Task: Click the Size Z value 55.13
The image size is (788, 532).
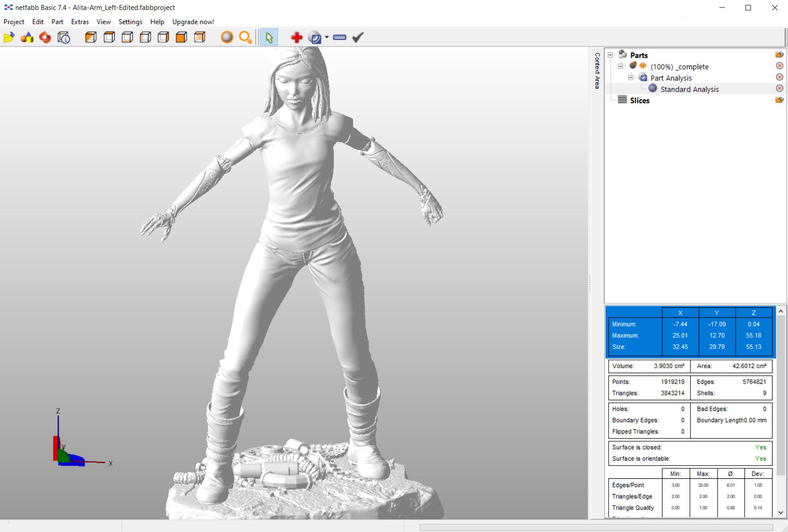Action: pyautogui.click(x=754, y=347)
